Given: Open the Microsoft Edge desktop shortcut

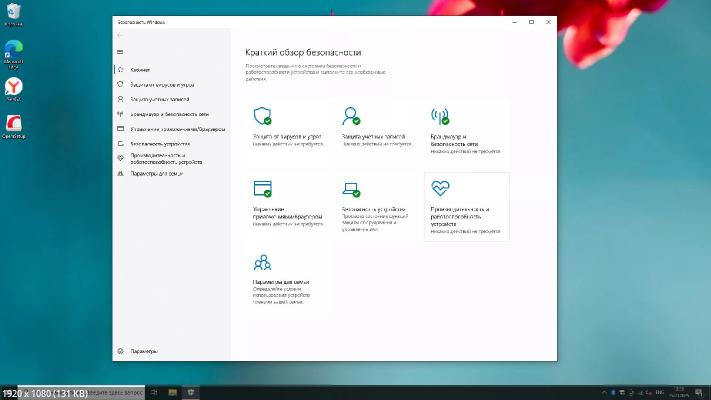Looking at the screenshot, I should (x=14, y=54).
